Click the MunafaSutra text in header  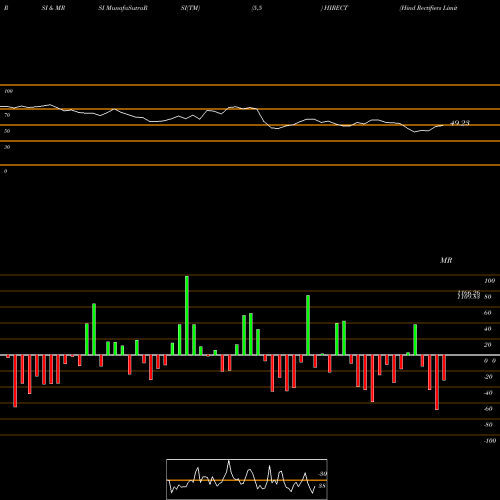pos(125,8)
